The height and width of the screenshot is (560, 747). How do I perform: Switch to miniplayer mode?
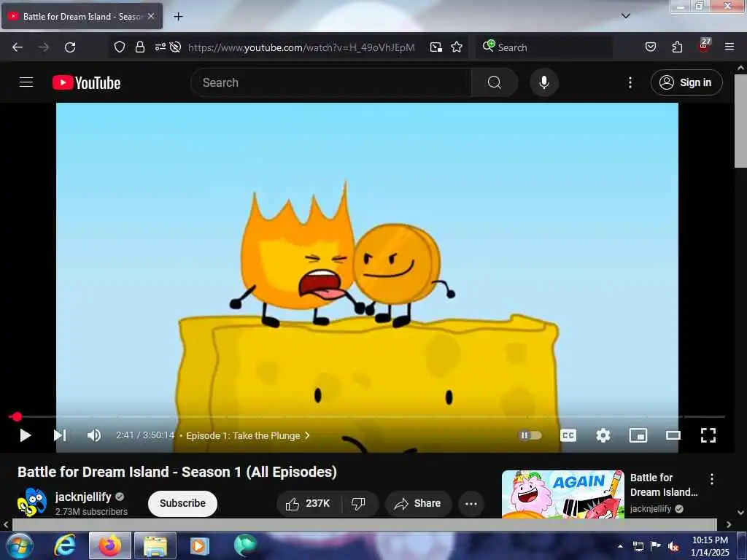(638, 435)
